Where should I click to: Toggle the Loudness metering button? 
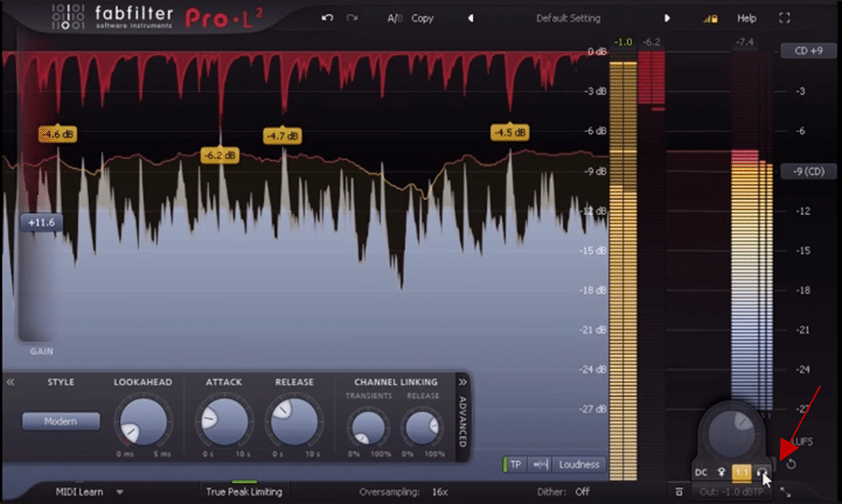tap(579, 464)
